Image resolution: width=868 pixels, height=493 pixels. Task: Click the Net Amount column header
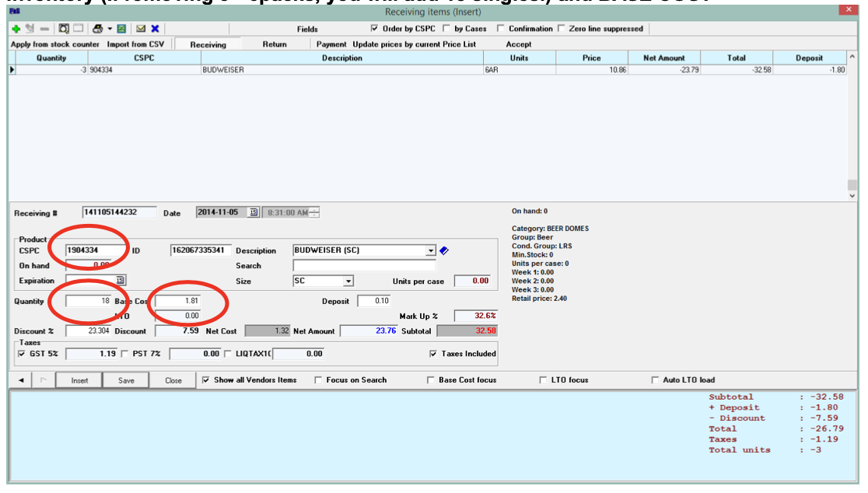point(664,58)
